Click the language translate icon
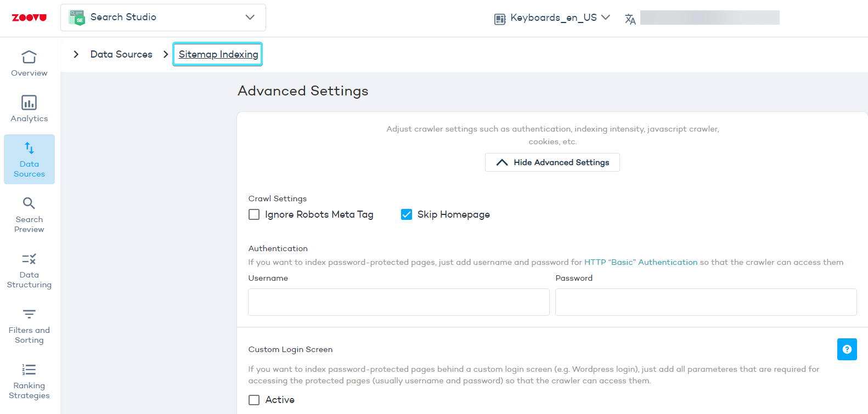 point(630,19)
